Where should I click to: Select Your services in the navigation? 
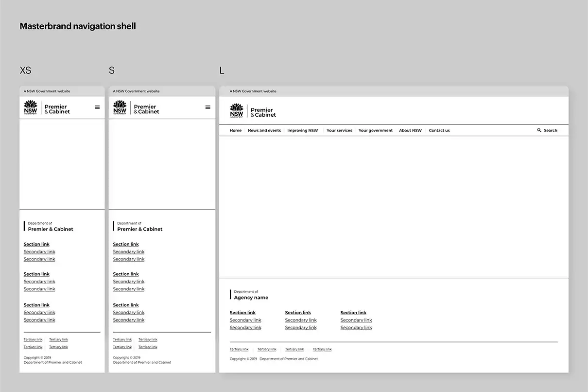coord(339,130)
